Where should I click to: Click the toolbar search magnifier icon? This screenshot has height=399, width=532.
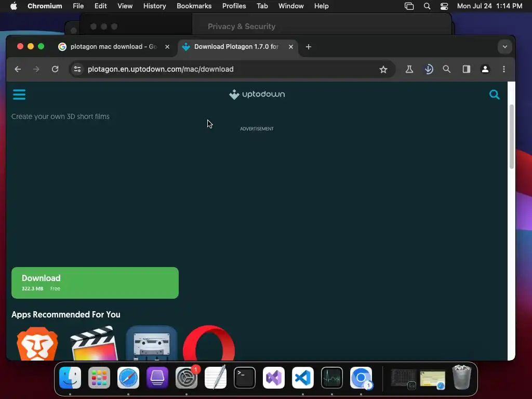coord(446,69)
